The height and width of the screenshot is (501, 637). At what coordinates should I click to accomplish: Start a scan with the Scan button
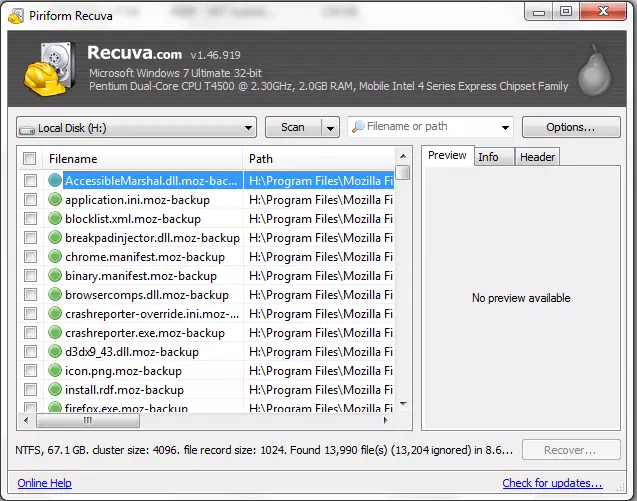coord(293,128)
